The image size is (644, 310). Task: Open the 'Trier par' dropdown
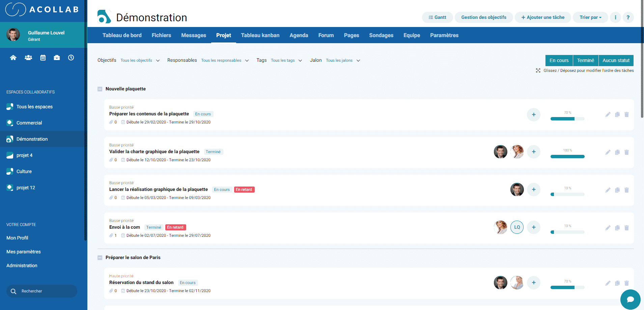pyautogui.click(x=590, y=17)
